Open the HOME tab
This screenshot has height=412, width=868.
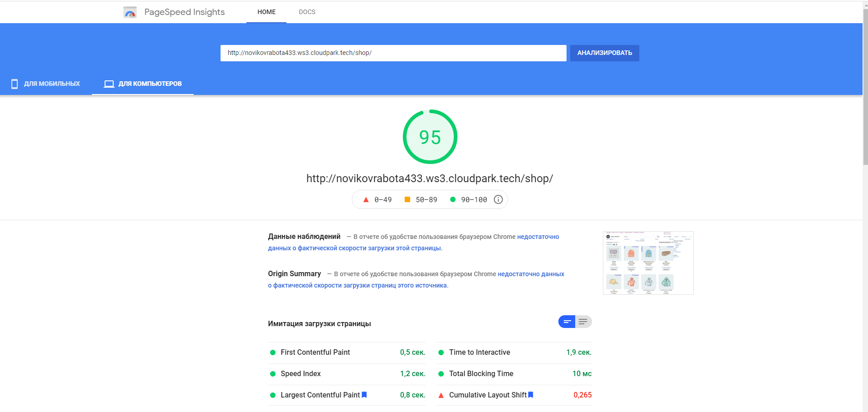266,12
